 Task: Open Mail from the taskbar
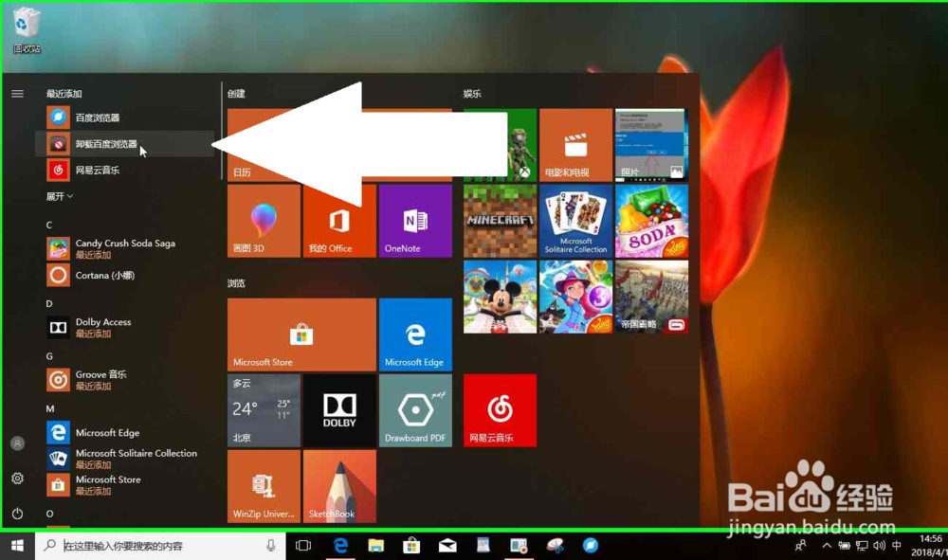(x=447, y=546)
